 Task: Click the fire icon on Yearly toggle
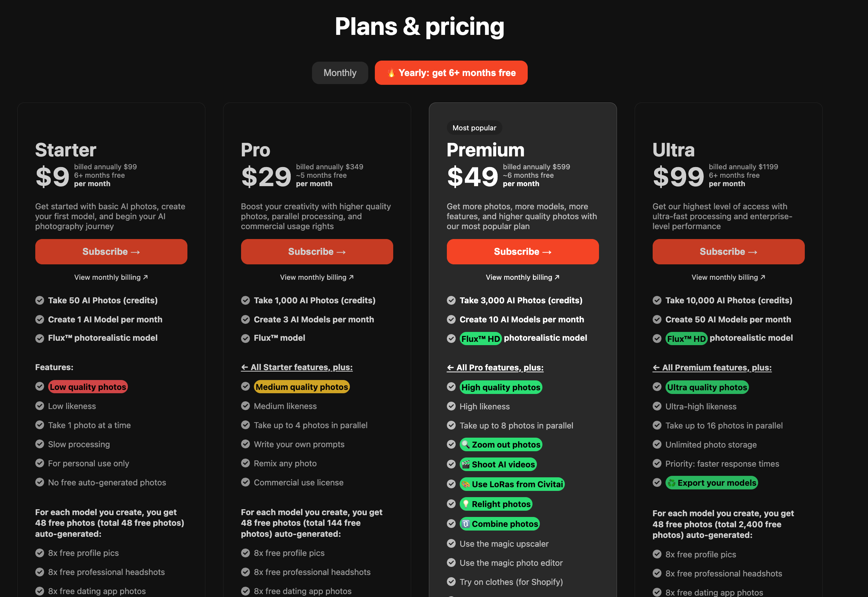click(391, 73)
